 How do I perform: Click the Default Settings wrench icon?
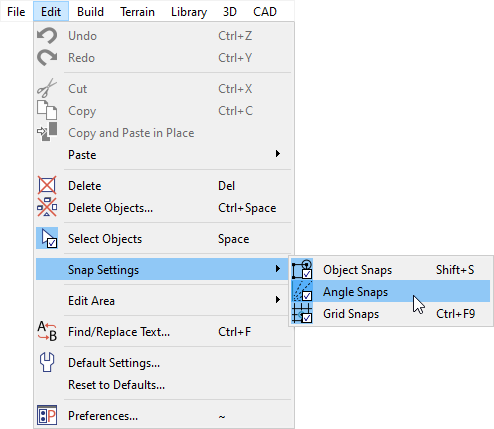click(47, 362)
